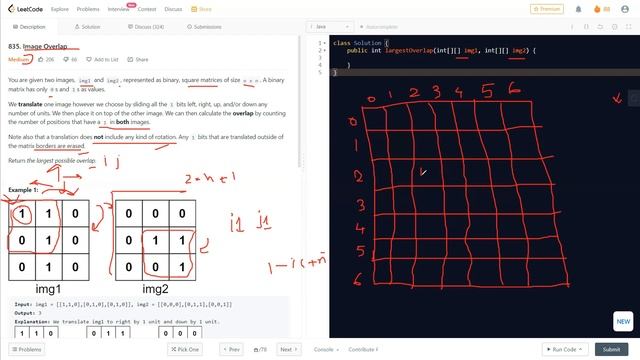Click the curly braces format code icon

tap(586, 27)
